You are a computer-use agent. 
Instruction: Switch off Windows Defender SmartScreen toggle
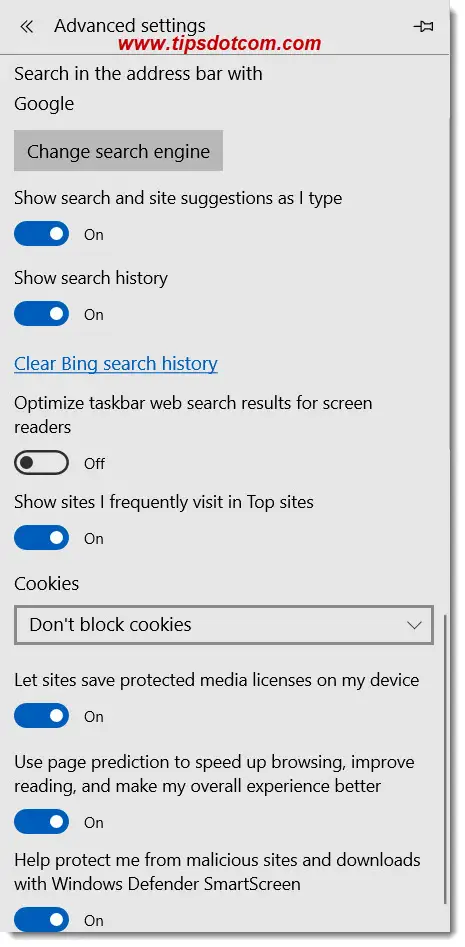[x=42, y=920]
